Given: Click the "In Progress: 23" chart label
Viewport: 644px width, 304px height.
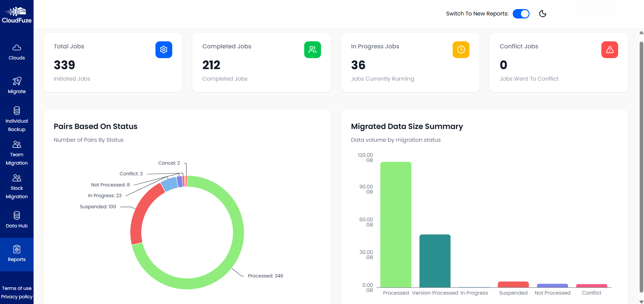Looking at the screenshot, I should click(105, 196).
